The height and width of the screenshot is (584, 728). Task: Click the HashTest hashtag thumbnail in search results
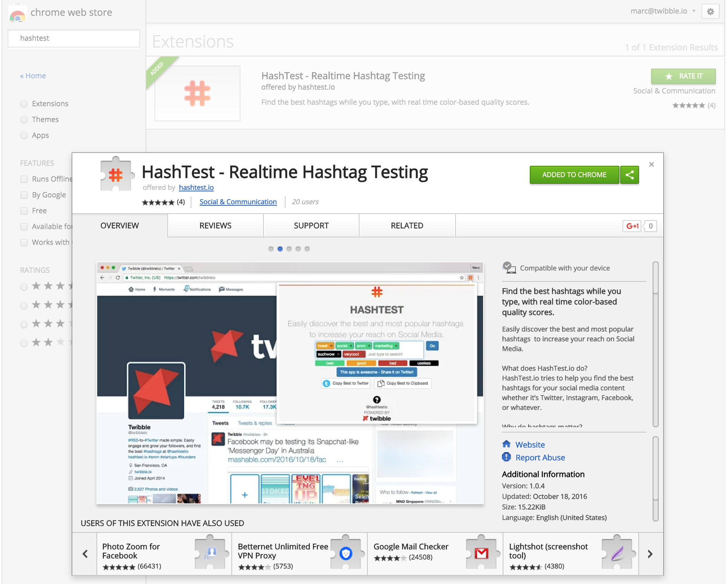point(197,93)
